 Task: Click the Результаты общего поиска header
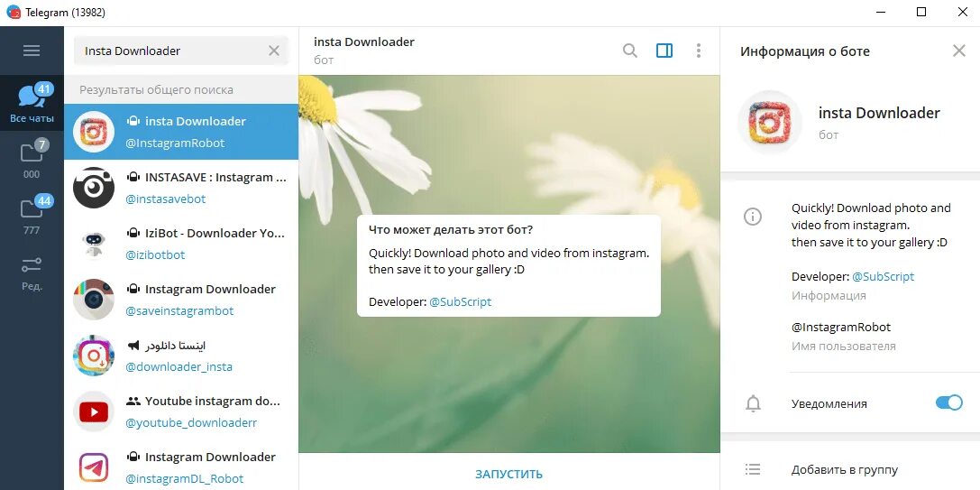(x=156, y=89)
